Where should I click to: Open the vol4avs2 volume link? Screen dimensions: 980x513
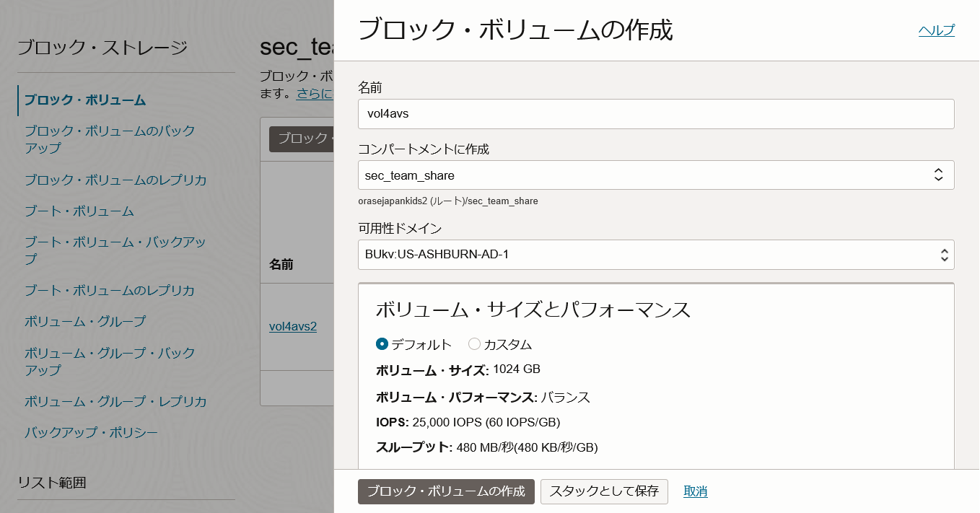coord(293,326)
